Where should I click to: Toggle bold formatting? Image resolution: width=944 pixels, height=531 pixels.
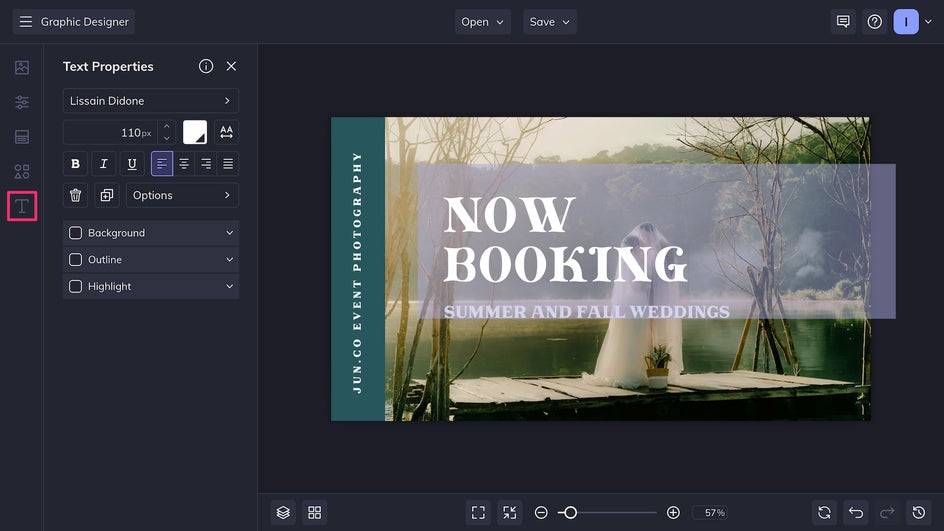pos(75,164)
